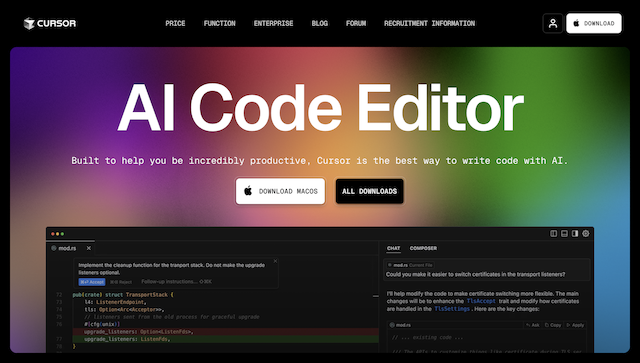This screenshot has width=640, height=363.
Task: Click the Download button in the header
Action: pyautogui.click(x=594, y=23)
